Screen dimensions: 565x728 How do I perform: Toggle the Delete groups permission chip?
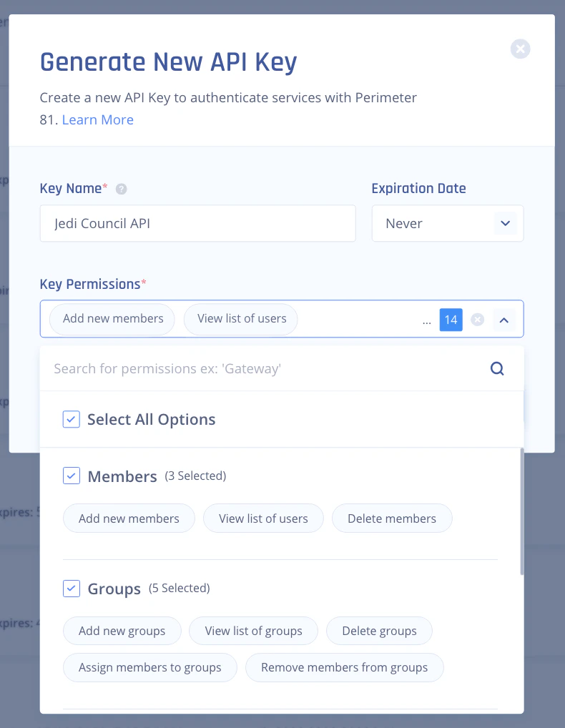point(379,631)
